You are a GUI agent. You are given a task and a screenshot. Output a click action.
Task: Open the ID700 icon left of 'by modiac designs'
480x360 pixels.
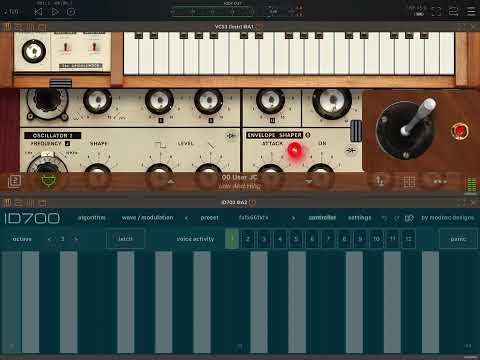409,218
